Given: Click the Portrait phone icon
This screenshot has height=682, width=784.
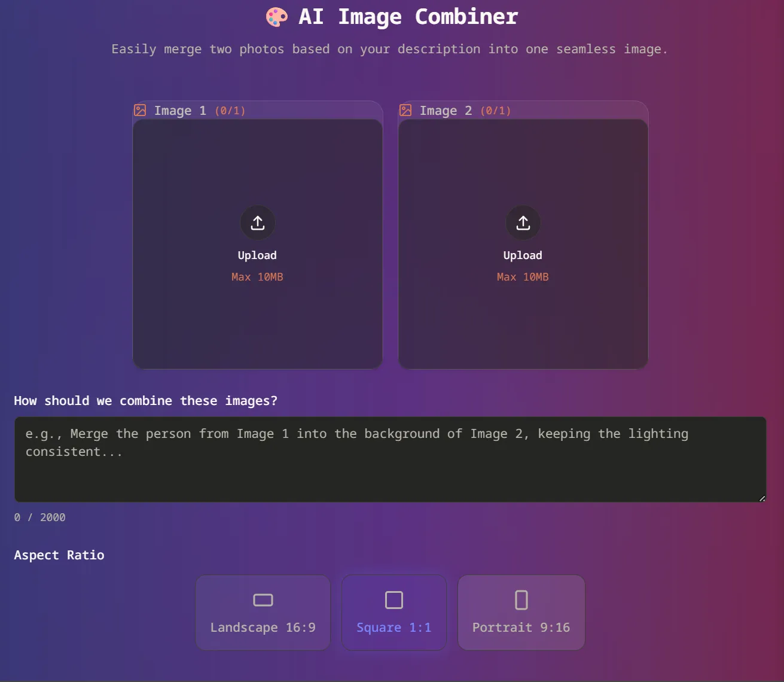Looking at the screenshot, I should [521, 599].
